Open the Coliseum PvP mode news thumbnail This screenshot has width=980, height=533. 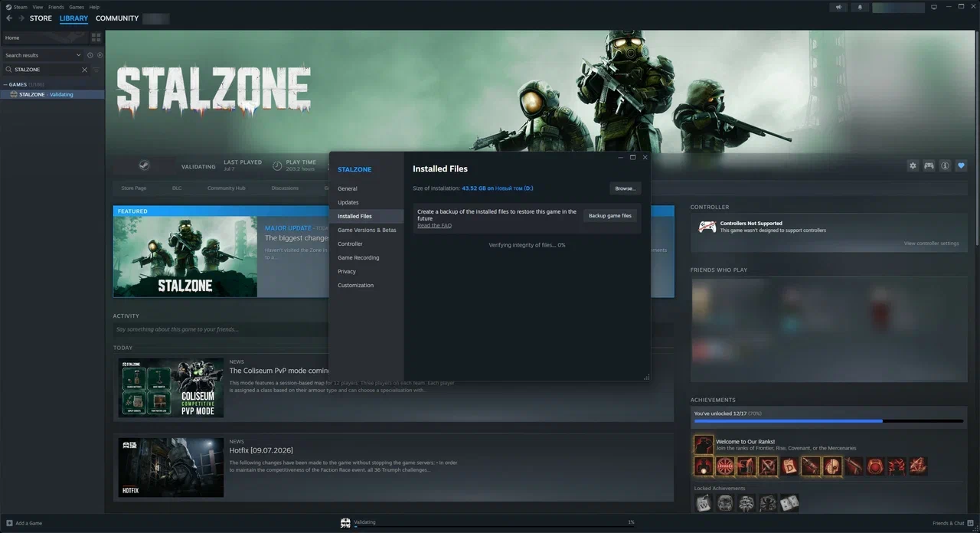[x=171, y=388]
